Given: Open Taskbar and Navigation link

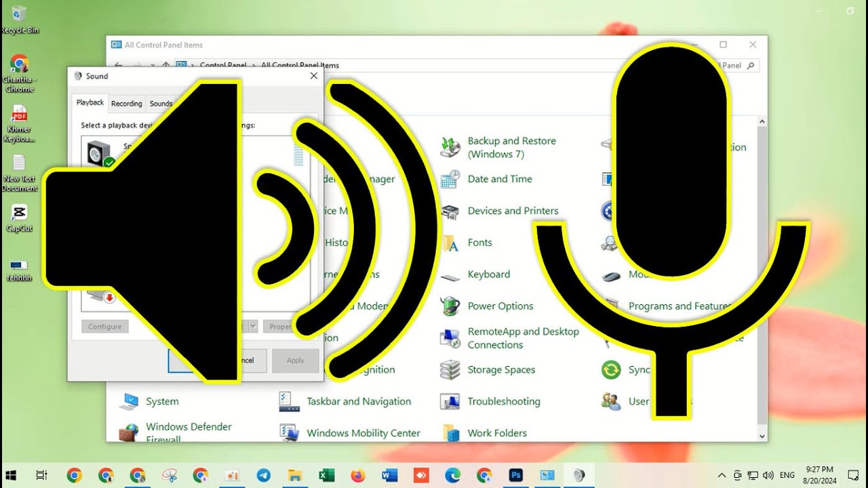Looking at the screenshot, I should click(359, 401).
